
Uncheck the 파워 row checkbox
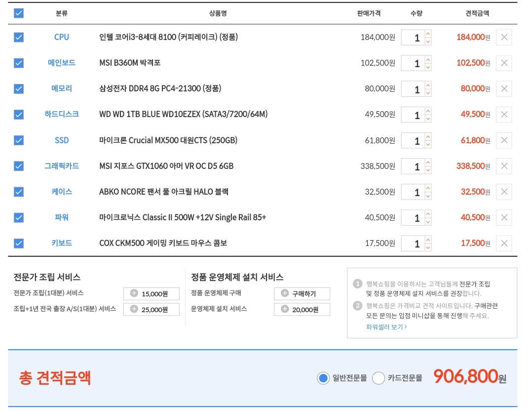[x=19, y=217]
